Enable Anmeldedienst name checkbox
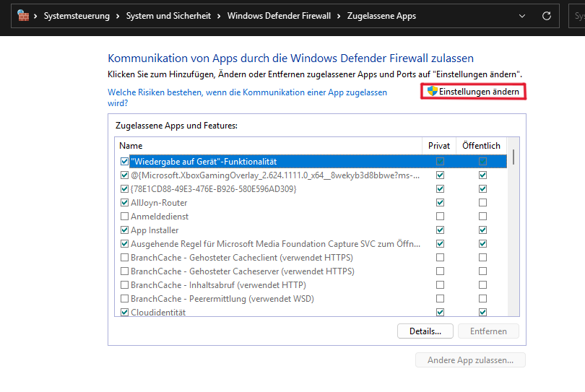This screenshot has height=392, width=585. point(125,217)
